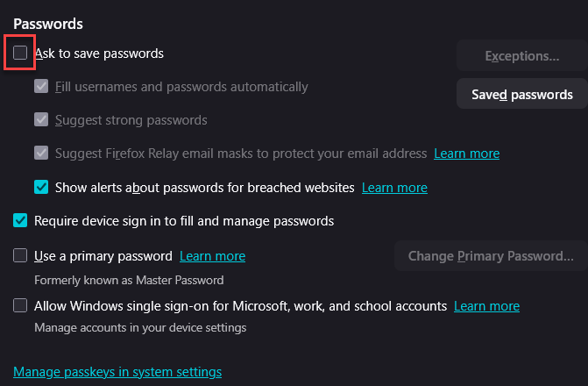This screenshot has width=588, height=386.
Task: Tick the checkbox beside Ask to save passwords
Action: pos(20,54)
